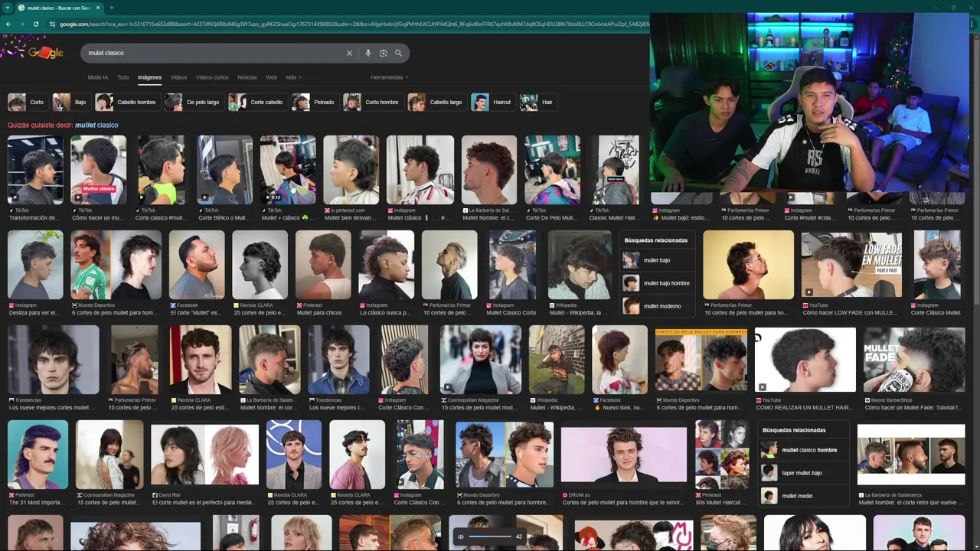Open related search 'mullet medio'
This screenshot has height=551, width=980.
(804, 496)
